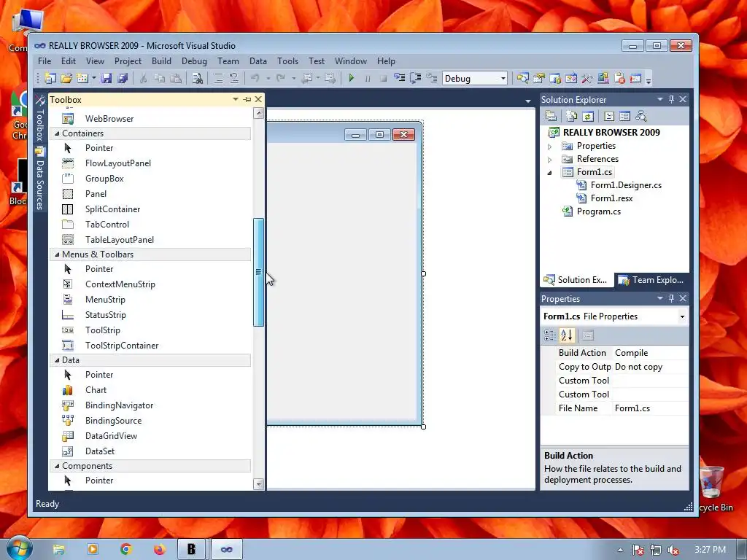Open the Tools menu

point(287,61)
